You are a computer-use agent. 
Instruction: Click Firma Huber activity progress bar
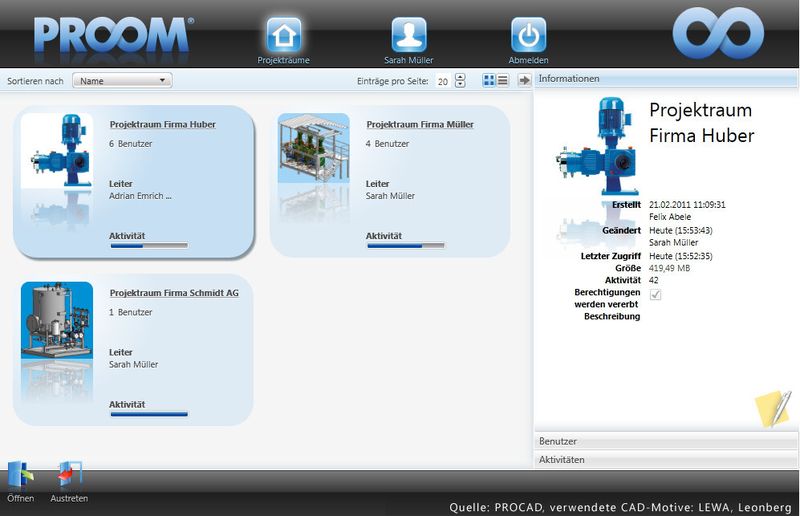coord(149,246)
